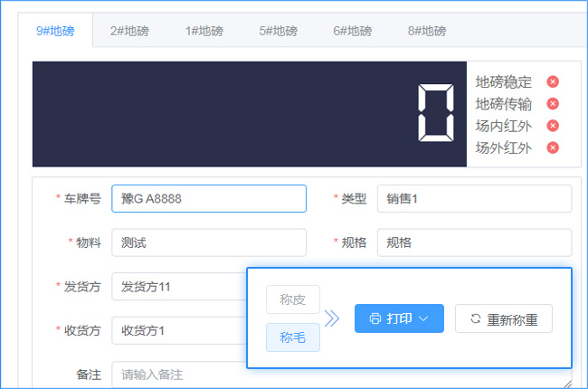Click the printer icon on 打印 button
Screen dimensions: 588x389
coord(375,318)
